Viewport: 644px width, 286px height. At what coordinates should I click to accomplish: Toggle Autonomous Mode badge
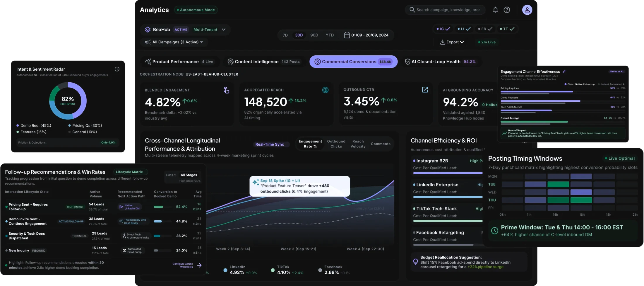[x=196, y=10]
